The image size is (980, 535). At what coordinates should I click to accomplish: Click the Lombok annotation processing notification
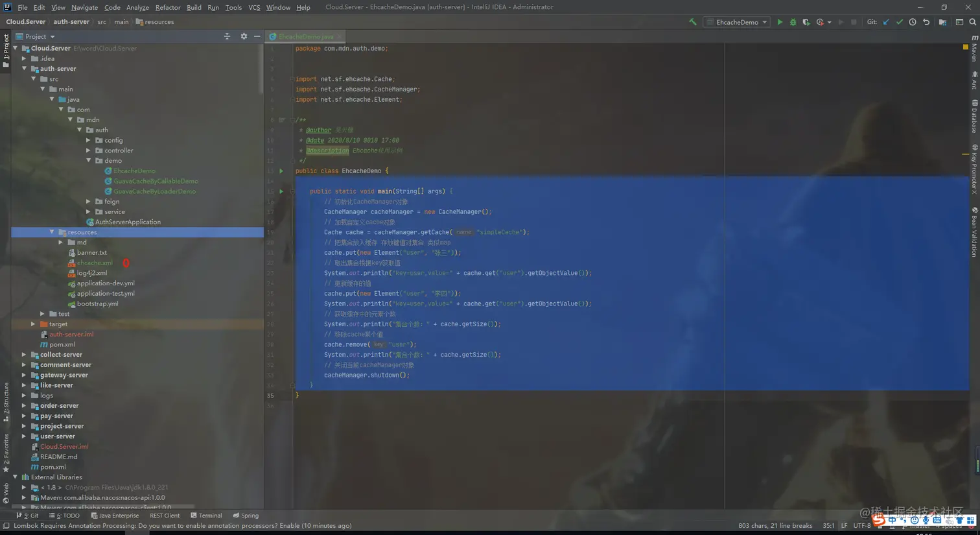tap(183, 526)
